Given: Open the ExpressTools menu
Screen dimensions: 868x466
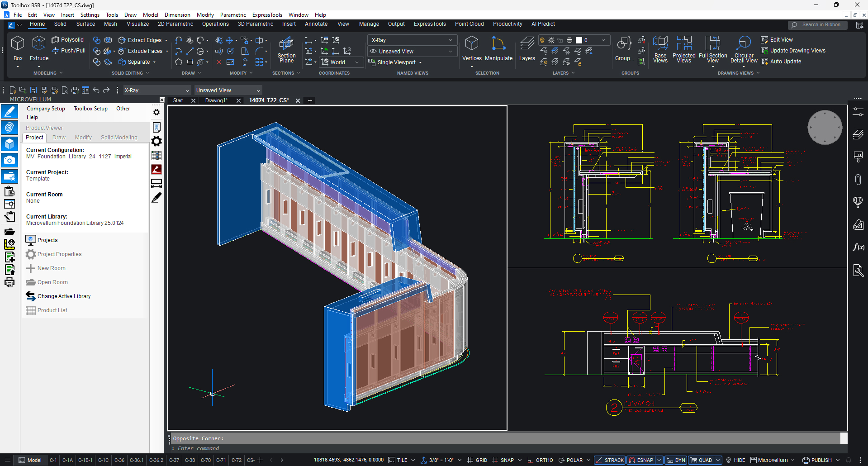Looking at the screenshot, I should (x=267, y=15).
